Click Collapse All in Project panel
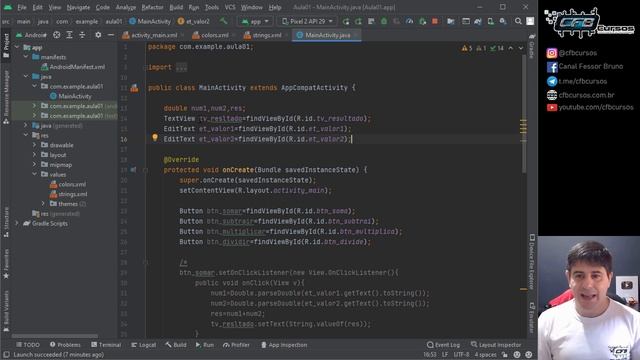640x360 pixels. point(82,35)
